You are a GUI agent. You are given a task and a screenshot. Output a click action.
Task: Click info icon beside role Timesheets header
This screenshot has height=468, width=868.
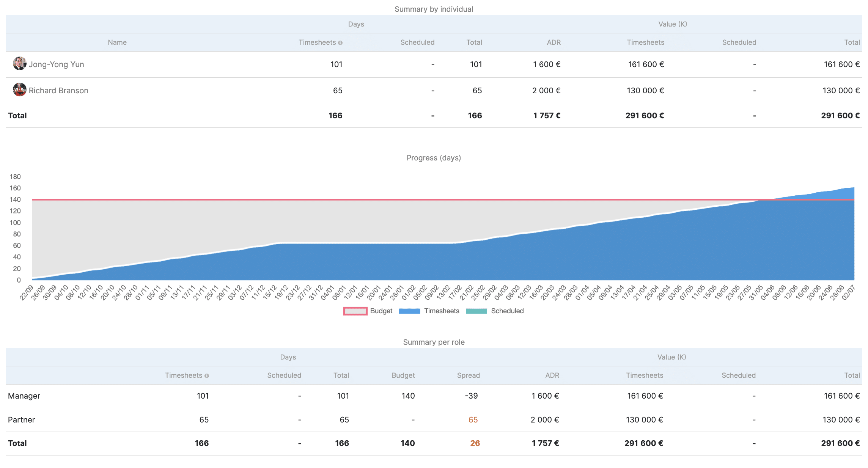(x=207, y=376)
